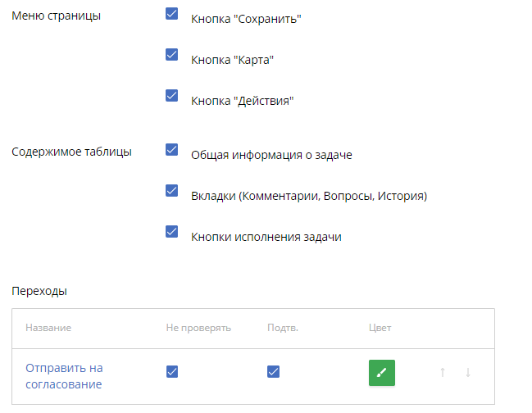The width and height of the screenshot is (532, 413).
Task: Click the Не проверять column header
Action: (x=198, y=328)
